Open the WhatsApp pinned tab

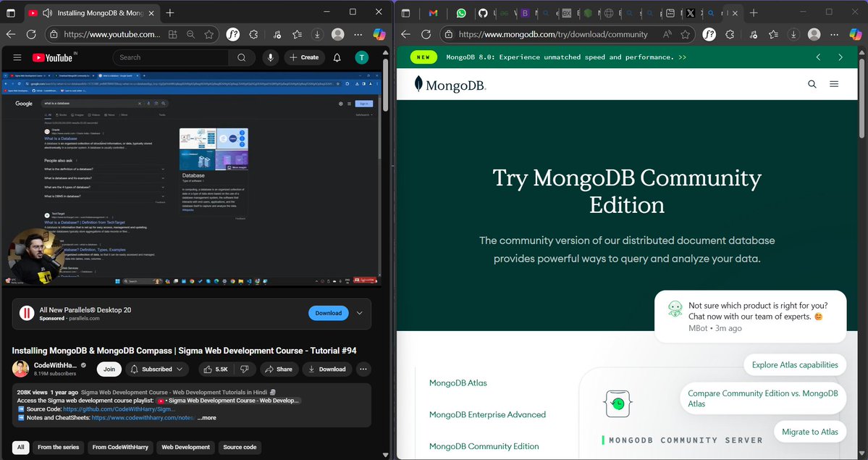(x=461, y=13)
